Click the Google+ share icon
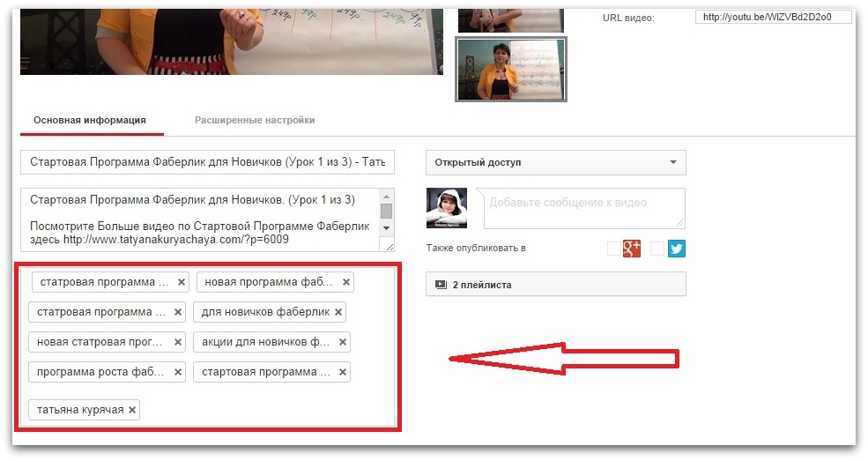Viewport: 868px width, 461px height. 632,249
